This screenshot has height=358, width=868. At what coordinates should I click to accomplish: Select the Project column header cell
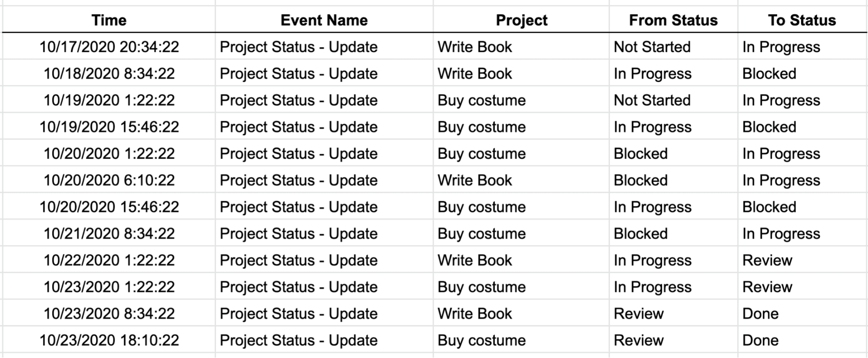coord(521,20)
